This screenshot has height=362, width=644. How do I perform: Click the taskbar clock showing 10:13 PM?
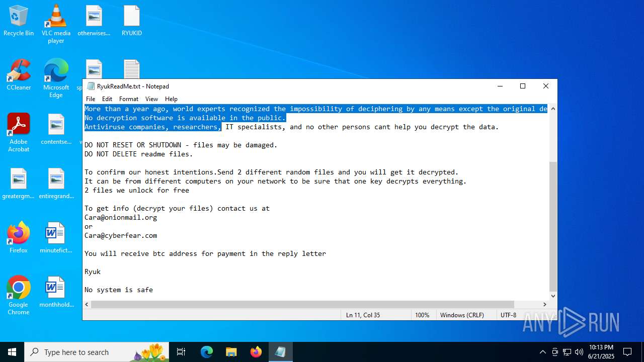[x=601, y=352]
